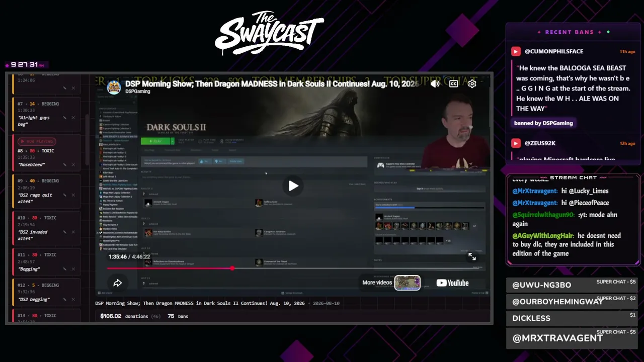Open the @CUMONPHILSFACE ban entry name

(554, 51)
